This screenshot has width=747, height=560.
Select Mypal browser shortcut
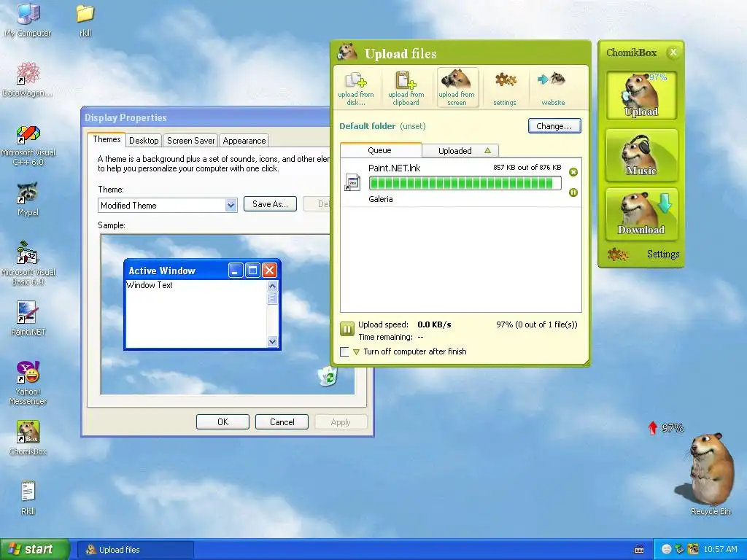28,200
